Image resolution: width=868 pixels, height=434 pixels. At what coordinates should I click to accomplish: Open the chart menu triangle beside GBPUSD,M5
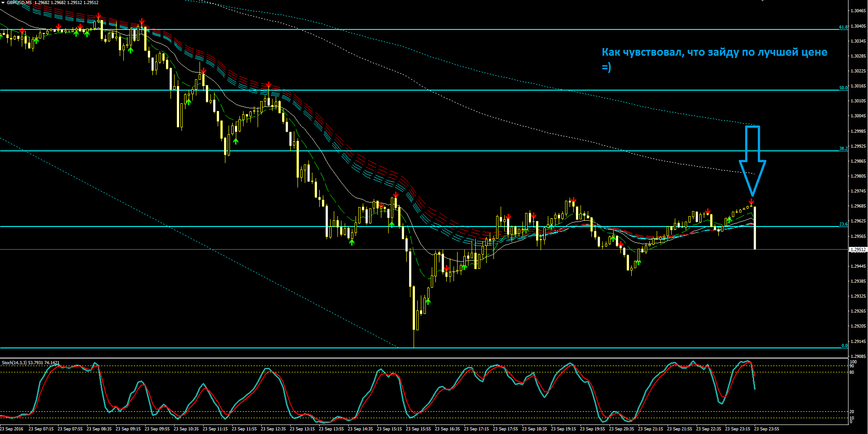[3, 3]
